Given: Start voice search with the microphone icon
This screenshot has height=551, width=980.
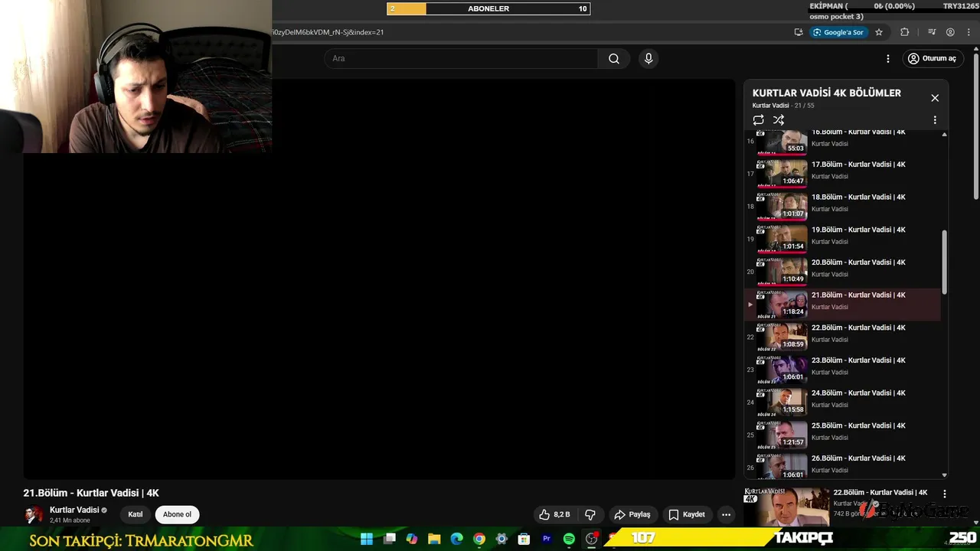Looking at the screenshot, I should pos(648,59).
